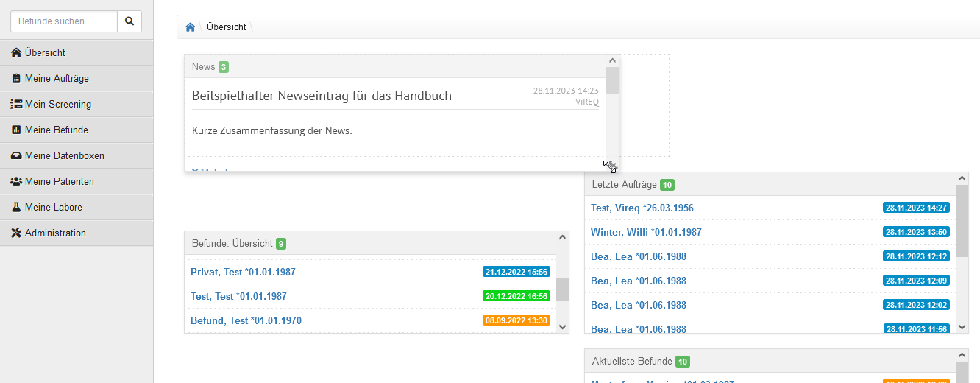Click the News panel title

coord(203,67)
